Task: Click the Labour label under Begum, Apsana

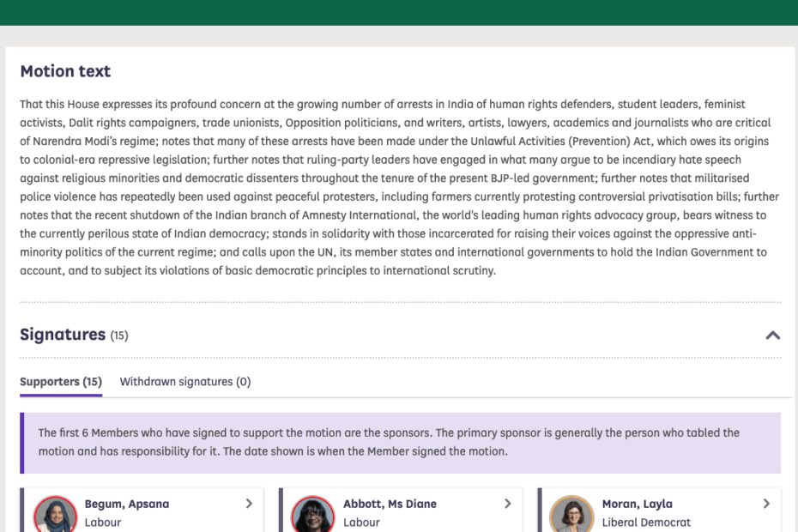Action: pos(103,522)
